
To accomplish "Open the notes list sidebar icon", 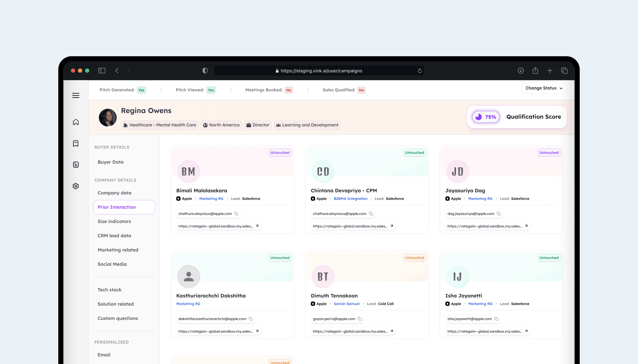I will click(76, 165).
